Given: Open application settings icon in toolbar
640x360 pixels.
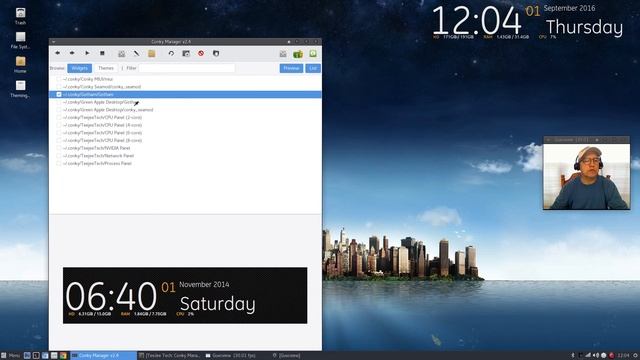Looking at the screenshot, I should point(283,54).
